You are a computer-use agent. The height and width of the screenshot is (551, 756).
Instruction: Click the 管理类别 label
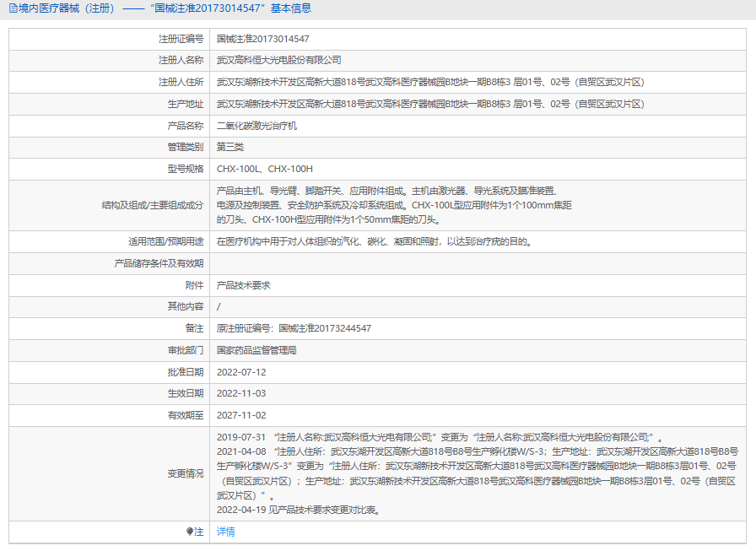[186, 147]
